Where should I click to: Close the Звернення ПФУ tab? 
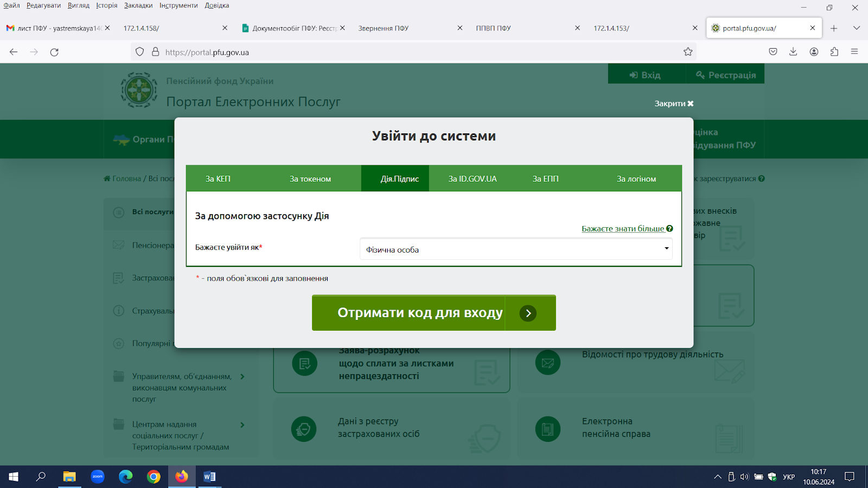pos(459,28)
